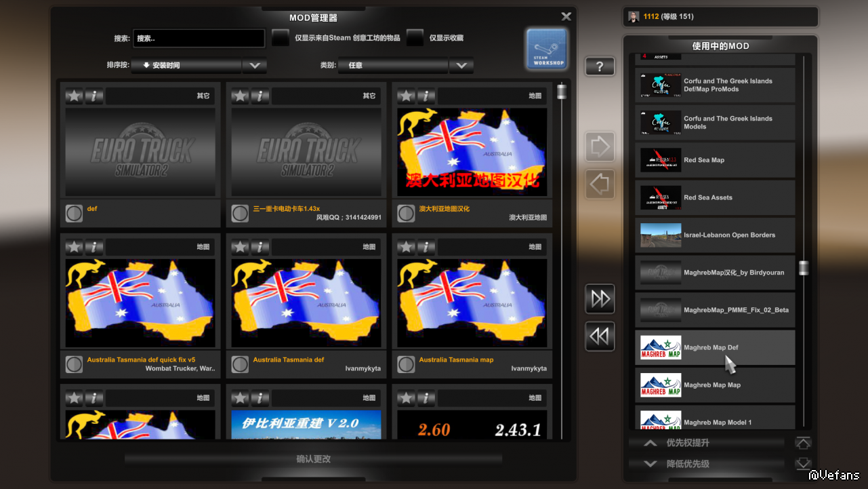
Task: Toggle activation circle for 'def' mod
Action: coord(74,214)
